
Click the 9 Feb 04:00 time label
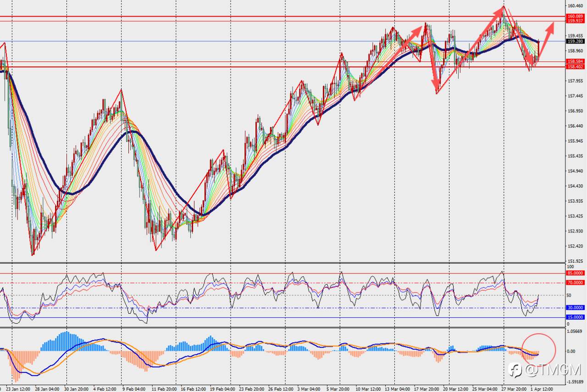tap(133, 389)
